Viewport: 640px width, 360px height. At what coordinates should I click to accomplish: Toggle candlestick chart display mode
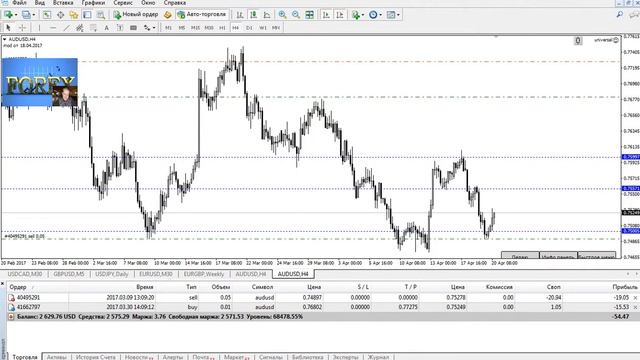click(x=253, y=15)
